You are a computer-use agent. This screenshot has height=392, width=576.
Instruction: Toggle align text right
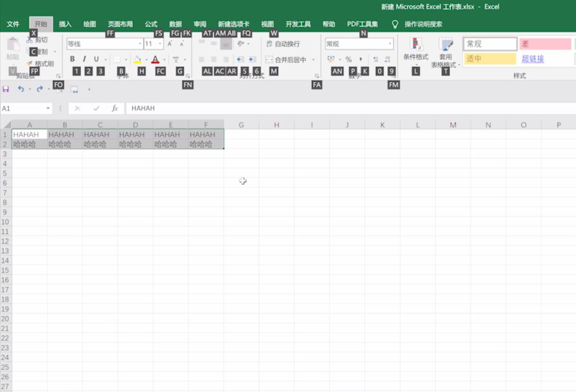coord(225,59)
